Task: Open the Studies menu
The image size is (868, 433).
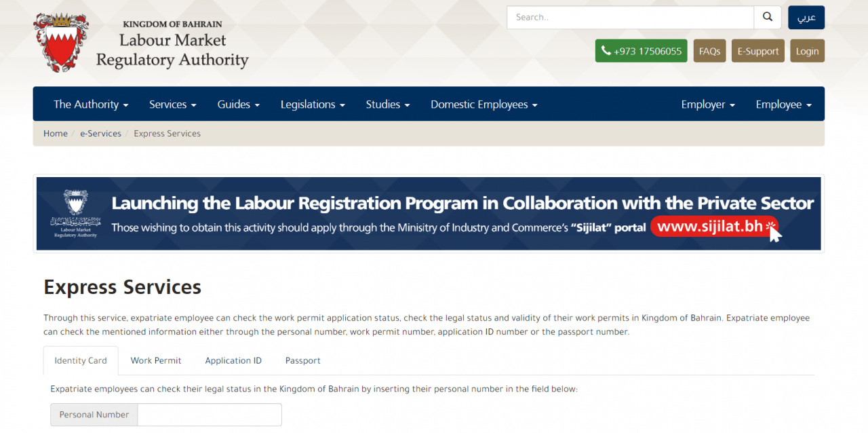Action: 387,104
